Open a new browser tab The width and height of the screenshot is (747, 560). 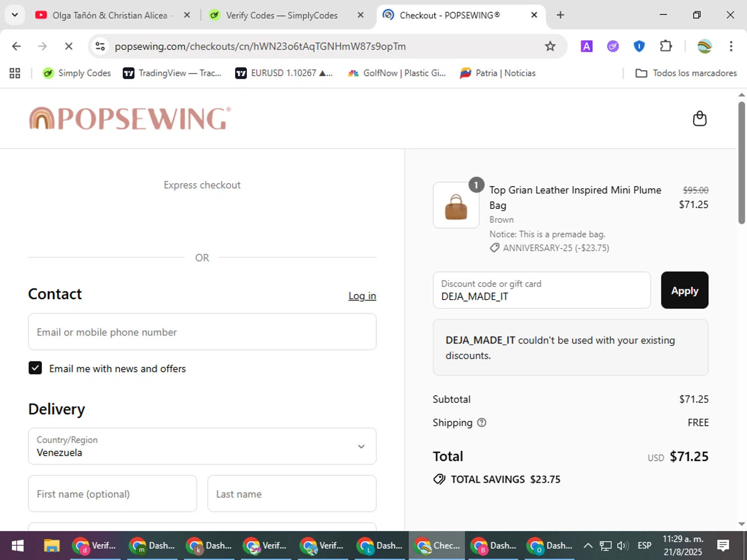coord(560,15)
